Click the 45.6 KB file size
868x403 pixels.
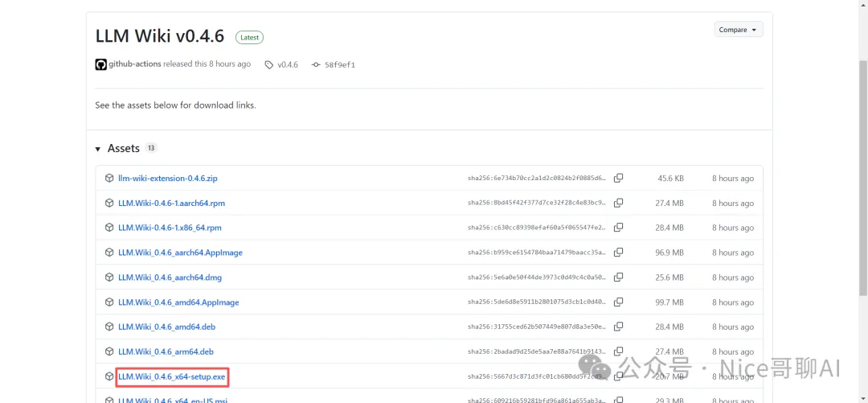(x=670, y=179)
